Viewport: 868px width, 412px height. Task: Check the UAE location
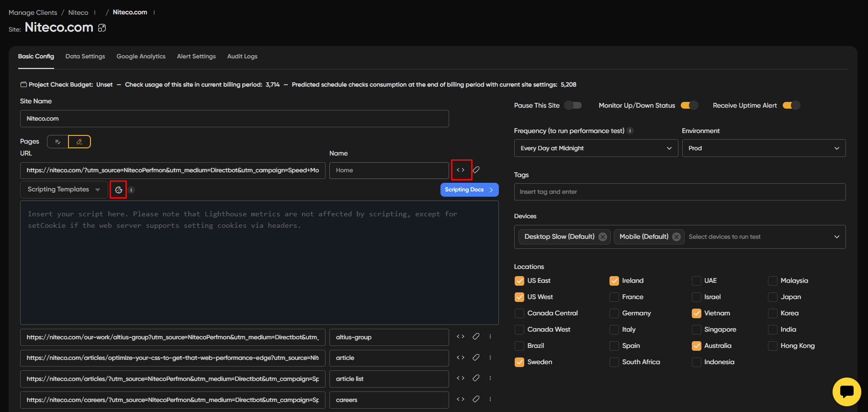click(x=697, y=281)
